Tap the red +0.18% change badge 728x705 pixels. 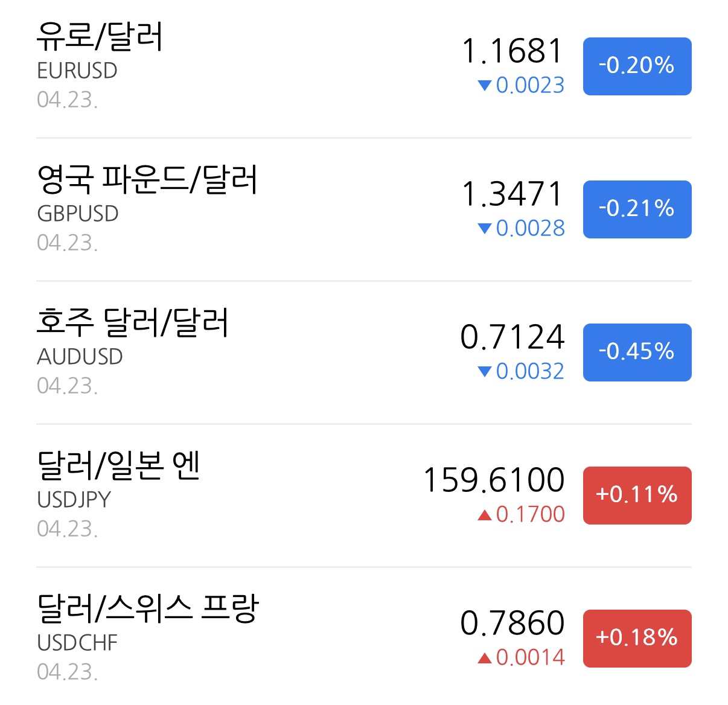click(637, 638)
